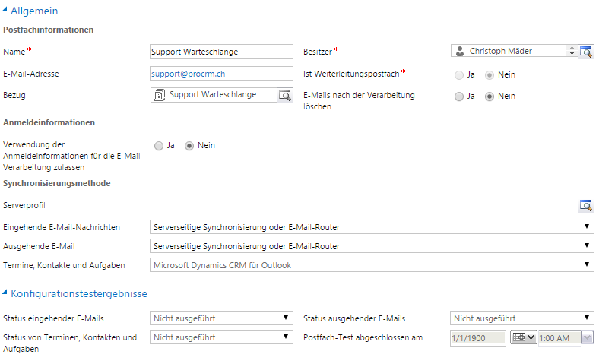
Task: Open the 1:00 AM time dropdown
Action: (588, 337)
